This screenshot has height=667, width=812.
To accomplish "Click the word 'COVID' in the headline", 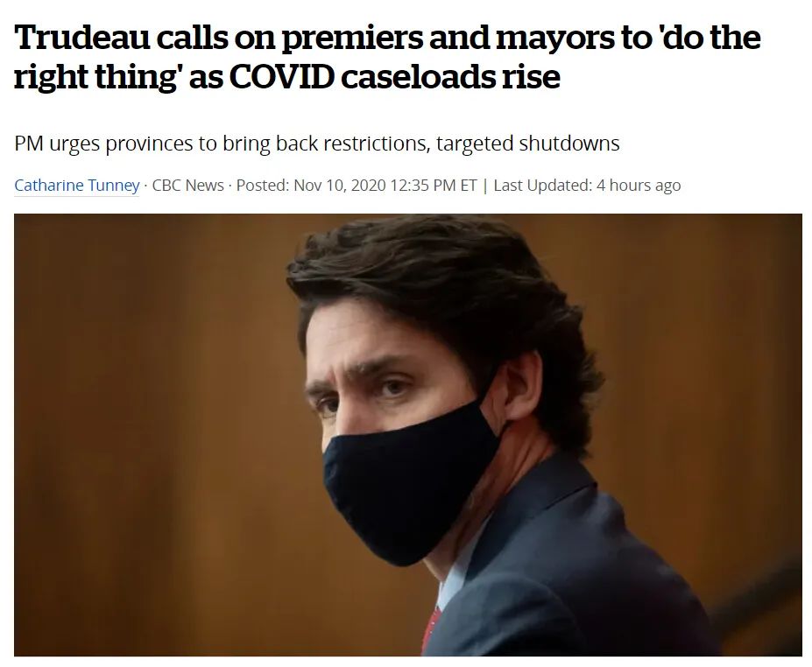I will point(282,76).
